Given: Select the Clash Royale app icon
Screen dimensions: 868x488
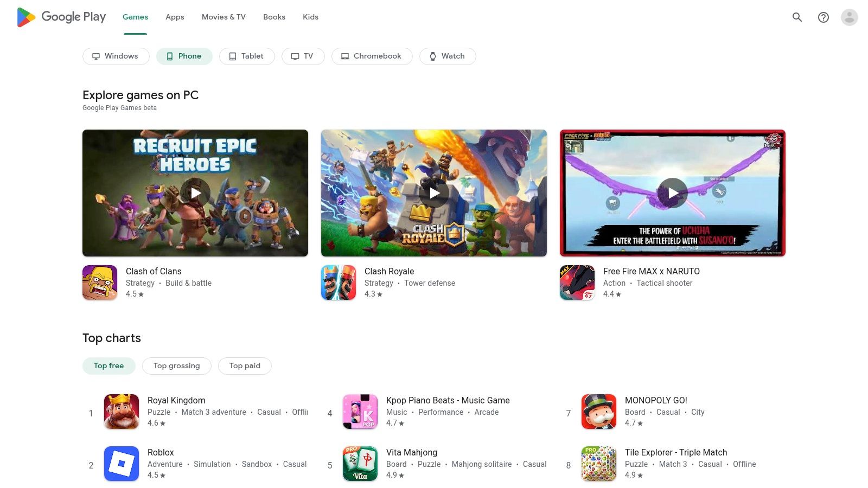Looking at the screenshot, I should [x=338, y=282].
